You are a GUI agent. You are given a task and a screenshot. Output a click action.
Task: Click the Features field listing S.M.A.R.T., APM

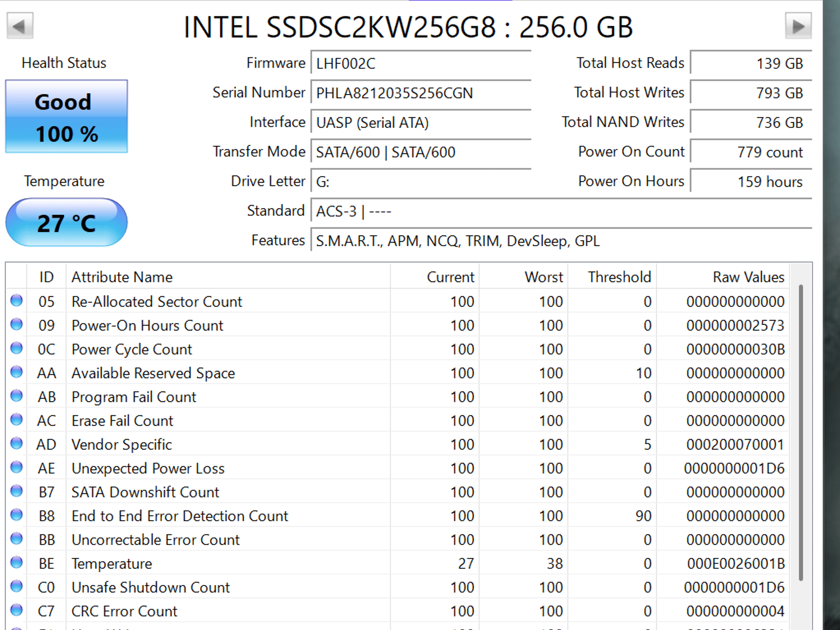(561, 240)
